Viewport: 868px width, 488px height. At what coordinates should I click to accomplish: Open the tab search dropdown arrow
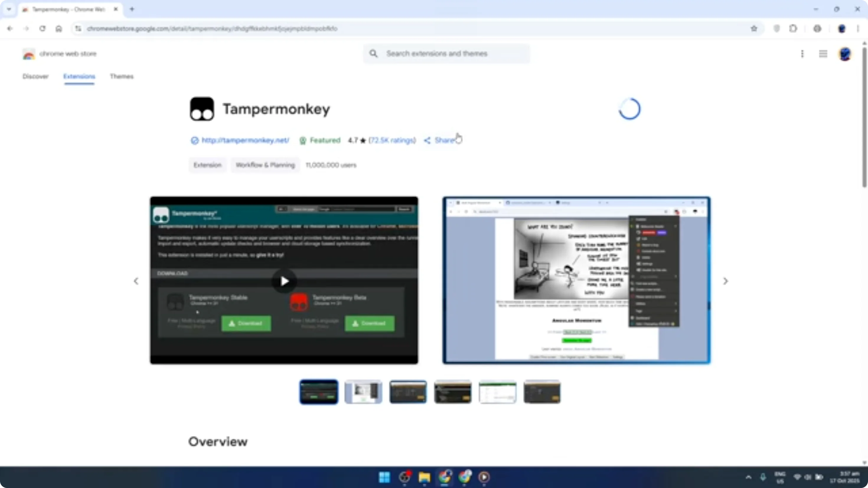pos(9,9)
